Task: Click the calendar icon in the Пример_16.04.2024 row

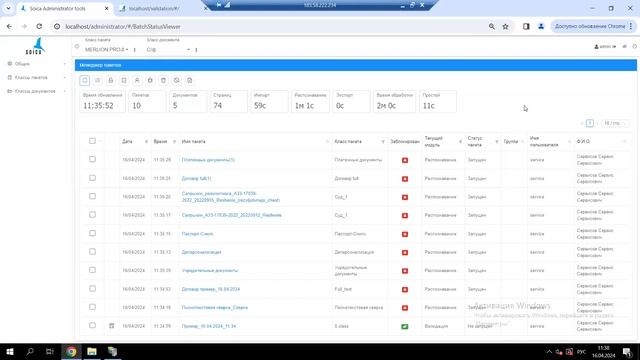Action: click(x=112, y=326)
